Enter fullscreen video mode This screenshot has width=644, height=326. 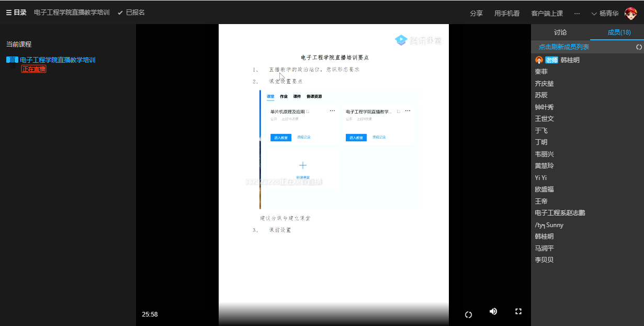pos(518,311)
